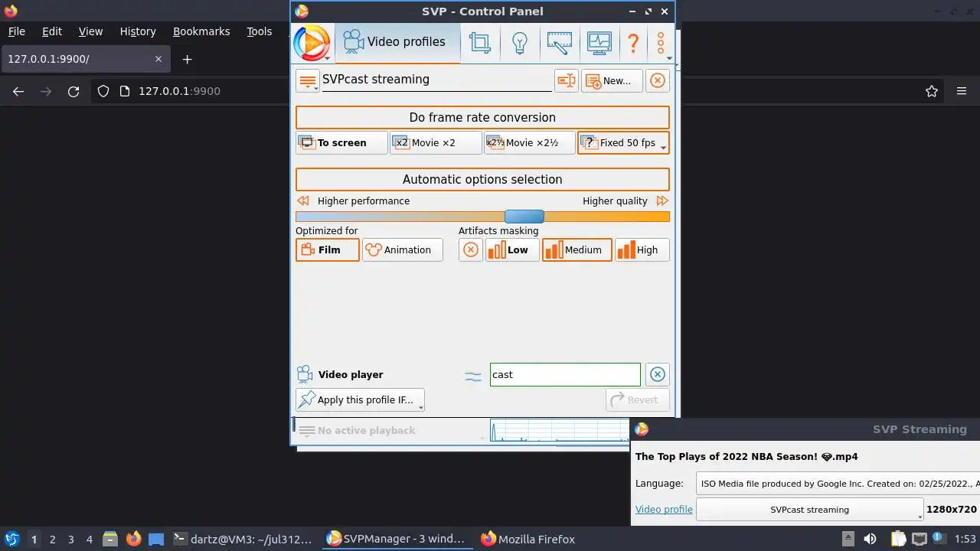Toggle Automatic options selection
Viewport: 980px width, 551px height.
pyautogui.click(x=482, y=179)
